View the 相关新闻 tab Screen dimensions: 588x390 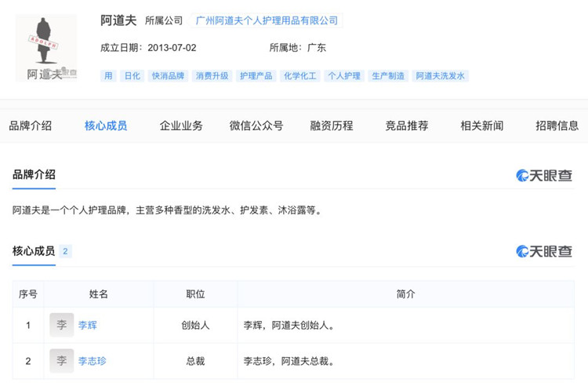tap(482, 126)
